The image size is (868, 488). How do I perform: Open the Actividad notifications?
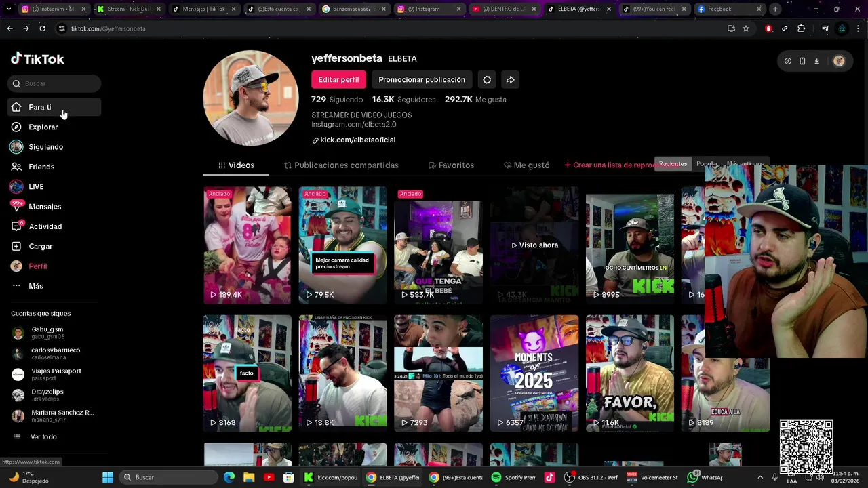[54, 226]
